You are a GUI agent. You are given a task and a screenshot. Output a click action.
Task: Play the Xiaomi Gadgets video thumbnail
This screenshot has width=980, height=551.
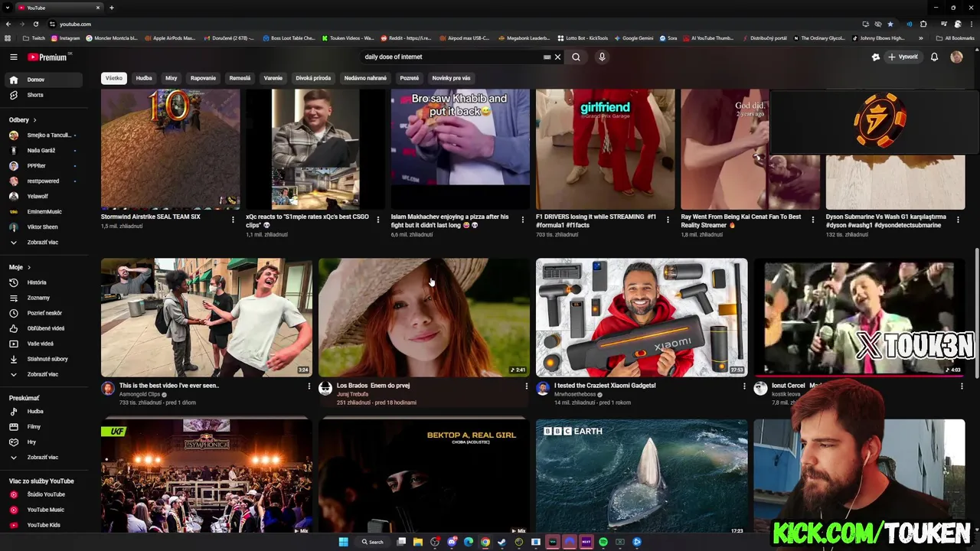click(x=642, y=318)
